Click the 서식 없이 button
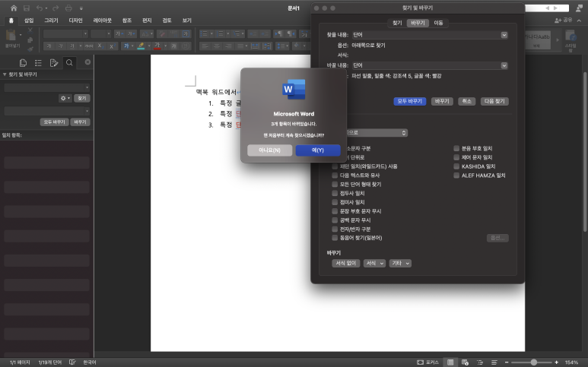Screen dimensions: 588x367 (346, 263)
